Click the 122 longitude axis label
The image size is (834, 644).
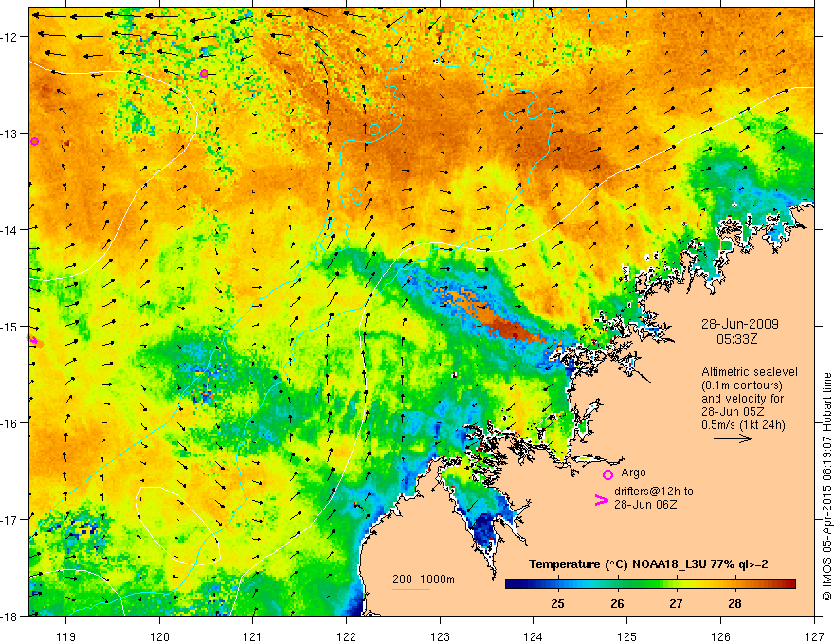346,636
